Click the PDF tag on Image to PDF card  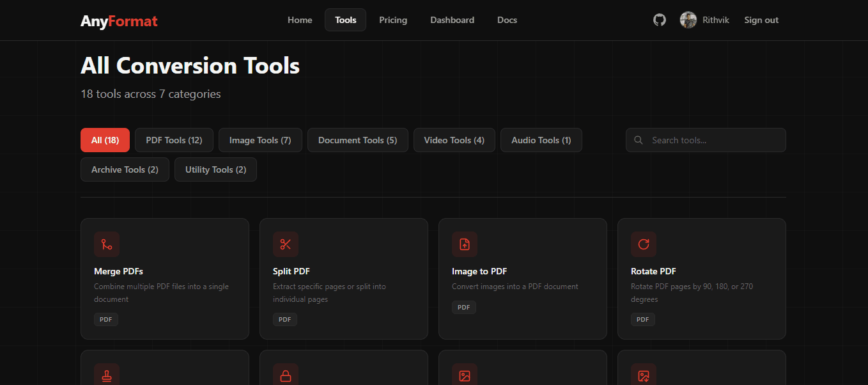[464, 307]
